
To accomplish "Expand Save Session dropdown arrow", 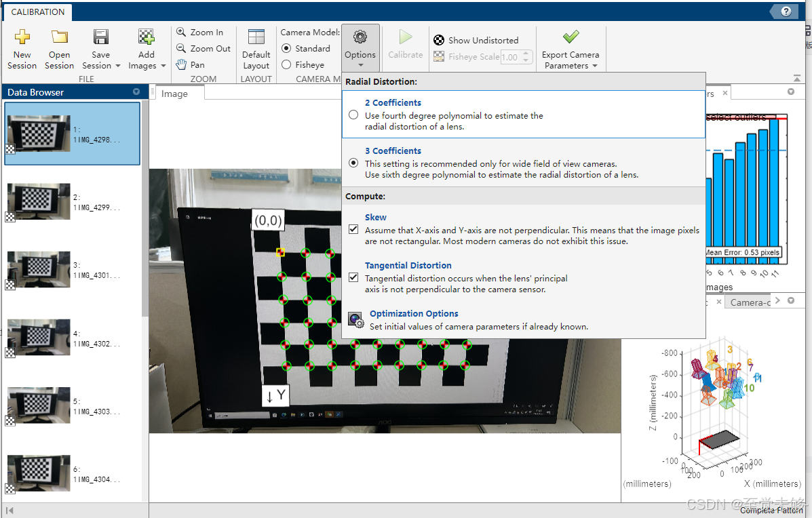I will click(x=118, y=66).
